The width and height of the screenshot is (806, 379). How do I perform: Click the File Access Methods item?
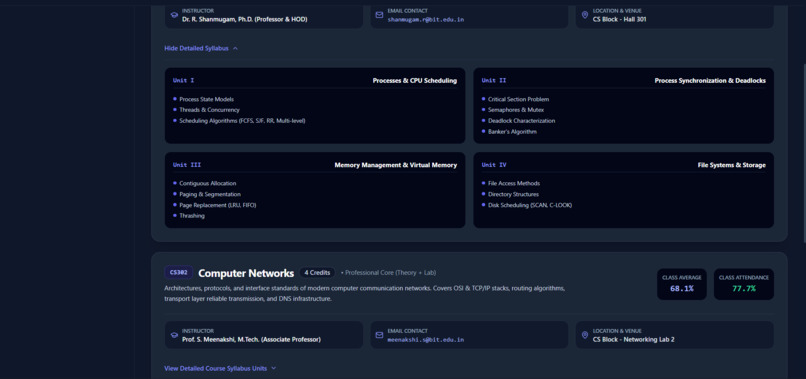pos(514,183)
